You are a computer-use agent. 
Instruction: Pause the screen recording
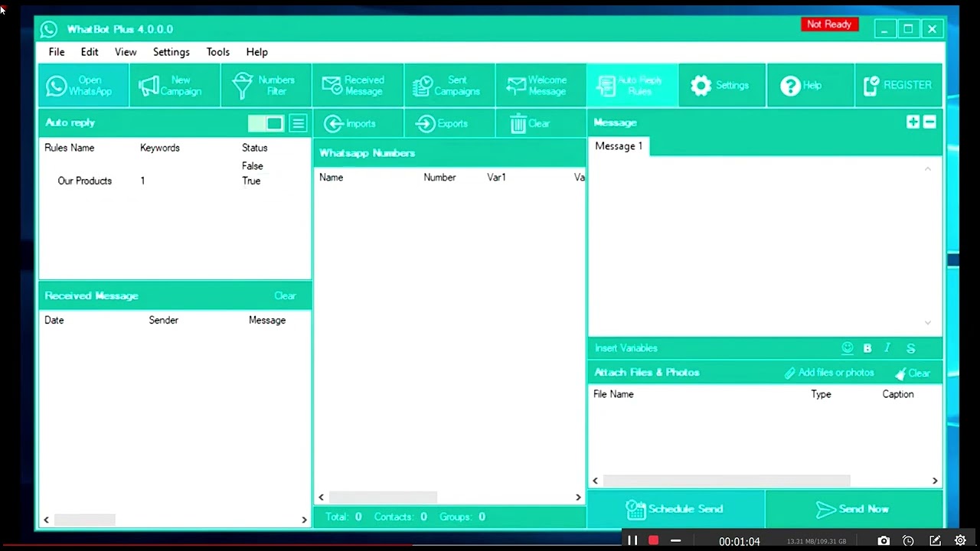632,541
